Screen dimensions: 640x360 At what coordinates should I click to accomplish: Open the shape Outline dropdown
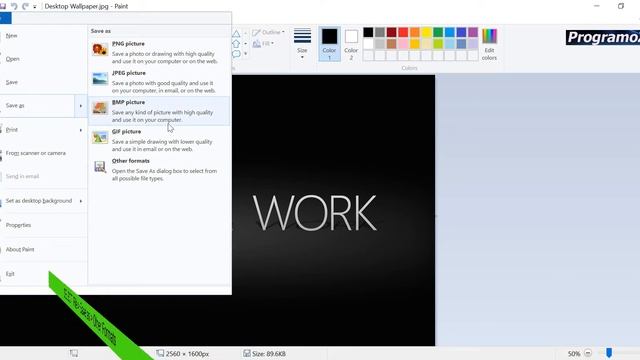[x=269, y=32]
